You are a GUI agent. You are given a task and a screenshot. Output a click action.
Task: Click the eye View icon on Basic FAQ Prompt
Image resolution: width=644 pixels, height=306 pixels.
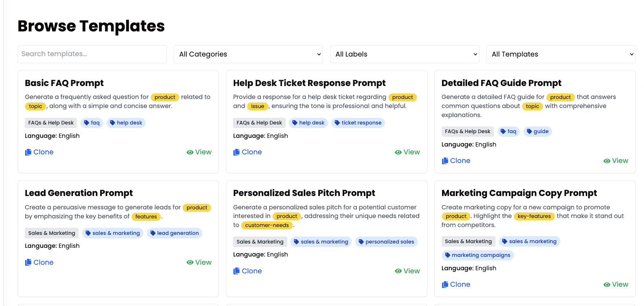[x=190, y=152]
